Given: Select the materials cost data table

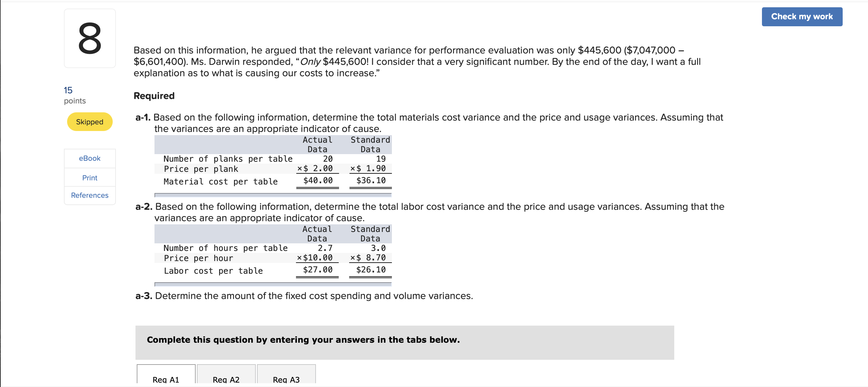Looking at the screenshot, I should coord(273,162).
